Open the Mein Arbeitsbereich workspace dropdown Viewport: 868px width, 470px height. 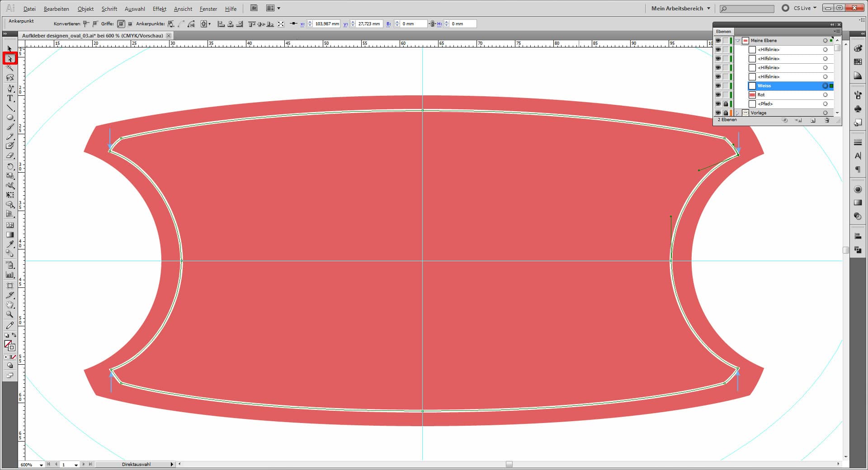point(680,8)
